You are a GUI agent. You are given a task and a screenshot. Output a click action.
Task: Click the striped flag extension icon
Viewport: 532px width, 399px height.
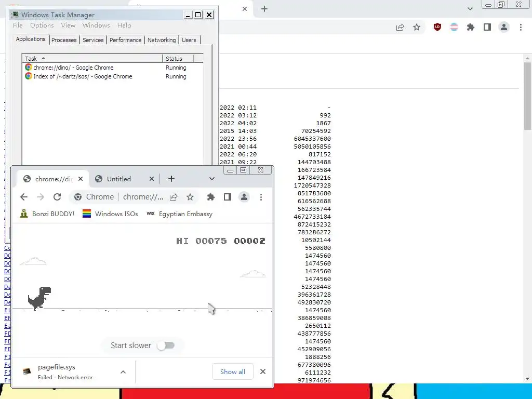pyautogui.click(x=454, y=27)
